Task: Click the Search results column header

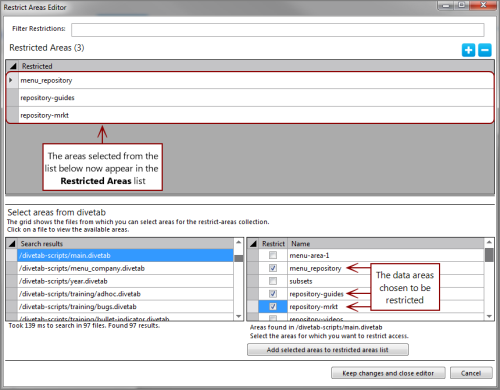Action: coord(126,244)
